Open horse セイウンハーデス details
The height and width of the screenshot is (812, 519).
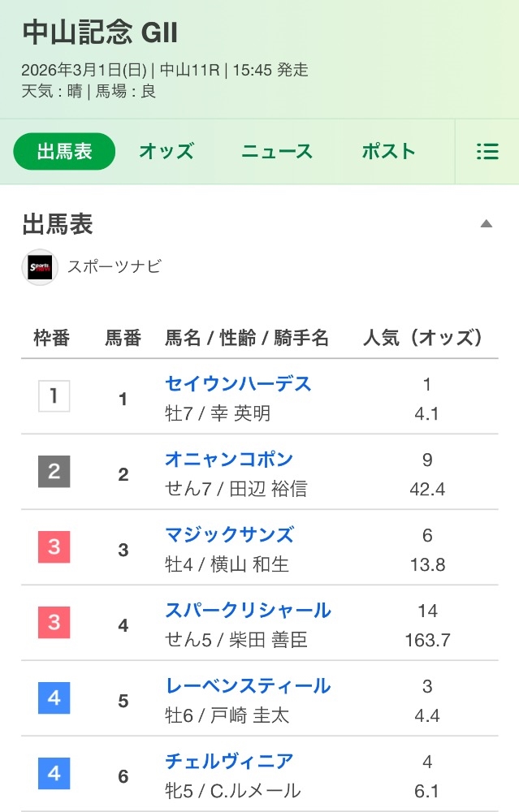click(x=238, y=383)
